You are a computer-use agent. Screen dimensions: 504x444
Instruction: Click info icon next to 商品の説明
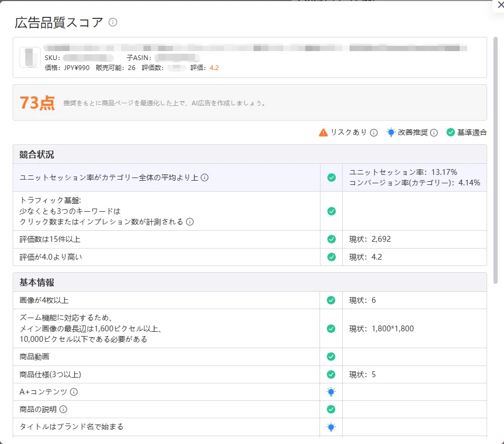click(x=63, y=409)
